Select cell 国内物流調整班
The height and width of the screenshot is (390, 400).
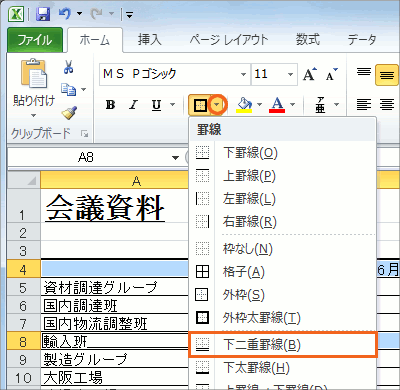[x=114, y=323]
